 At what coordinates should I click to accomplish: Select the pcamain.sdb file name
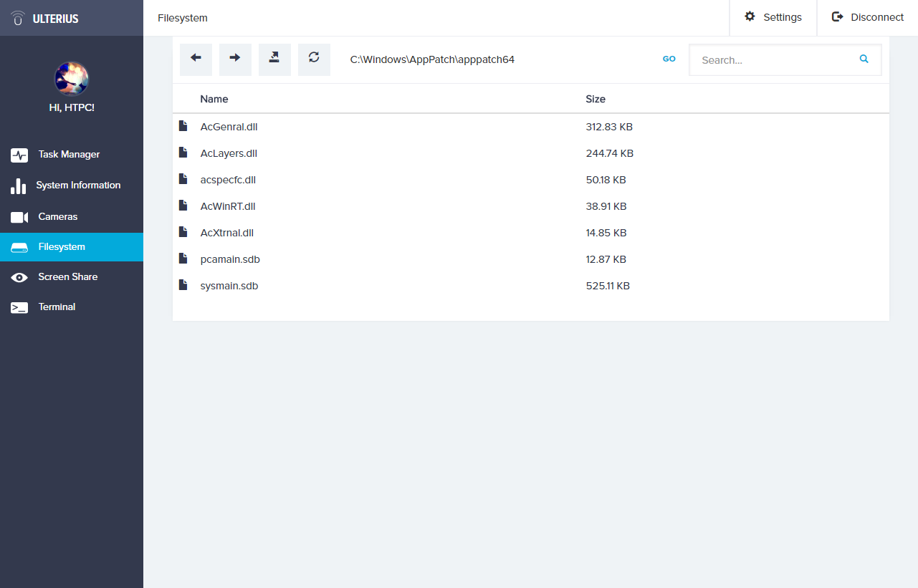pos(230,259)
